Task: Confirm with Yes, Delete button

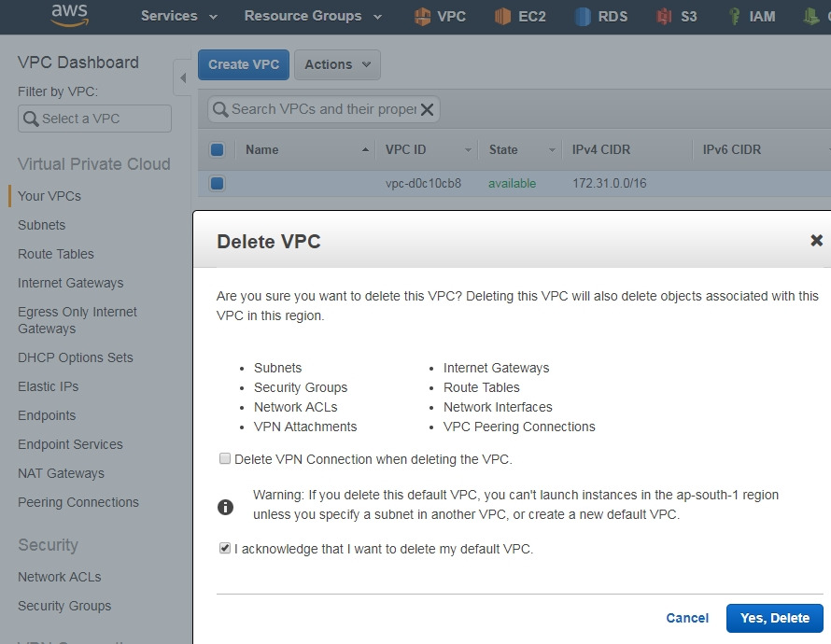Action: (x=774, y=618)
